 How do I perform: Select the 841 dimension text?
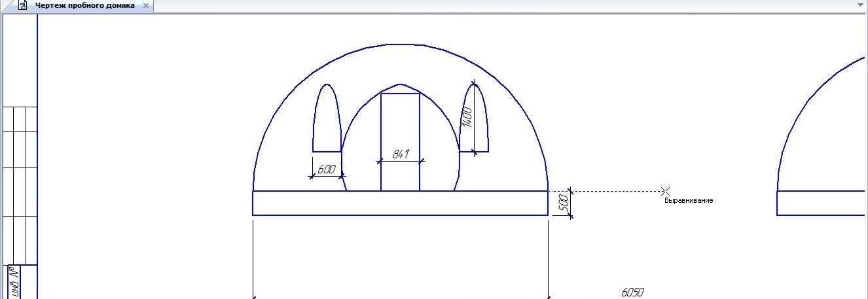point(400,154)
